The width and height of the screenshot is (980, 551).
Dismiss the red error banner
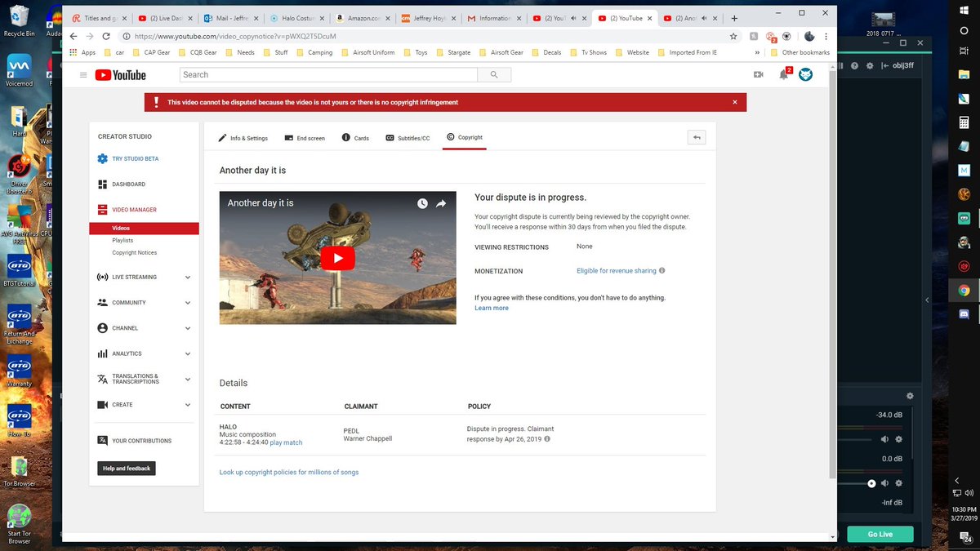click(734, 102)
